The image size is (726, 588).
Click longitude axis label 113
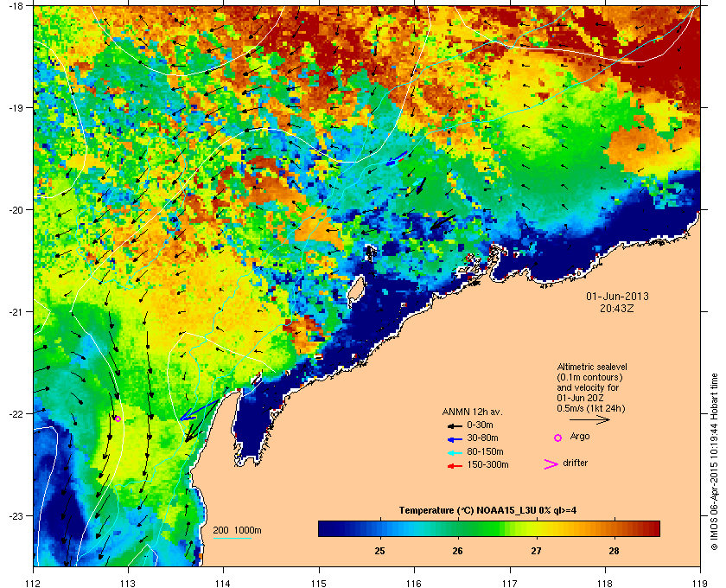click(128, 583)
